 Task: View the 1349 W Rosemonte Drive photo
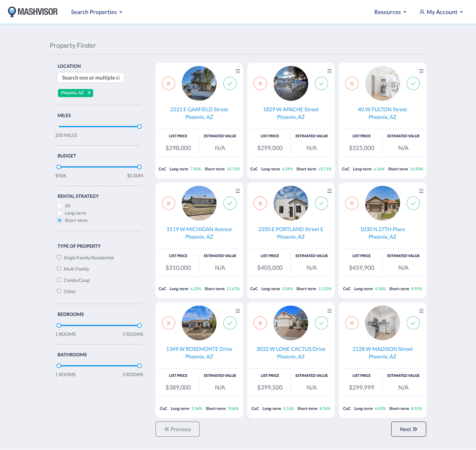(x=199, y=323)
